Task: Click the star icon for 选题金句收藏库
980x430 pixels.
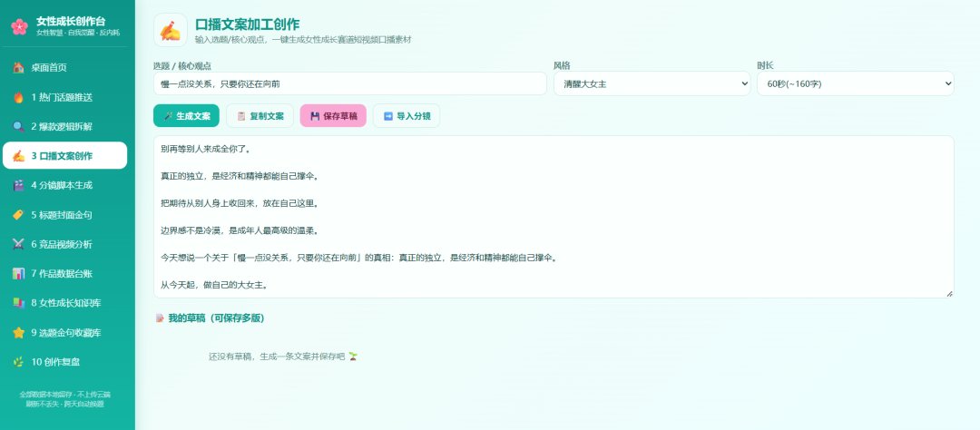Action: [x=19, y=333]
